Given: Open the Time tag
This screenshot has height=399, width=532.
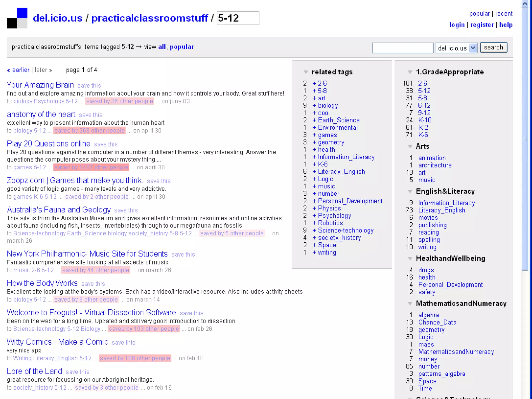Looking at the screenshot, I should click(x=425, y=389).
